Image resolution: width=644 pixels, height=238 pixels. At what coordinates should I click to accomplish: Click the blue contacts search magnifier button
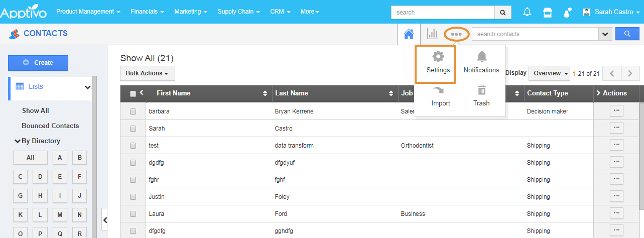(x=627, y=34)
